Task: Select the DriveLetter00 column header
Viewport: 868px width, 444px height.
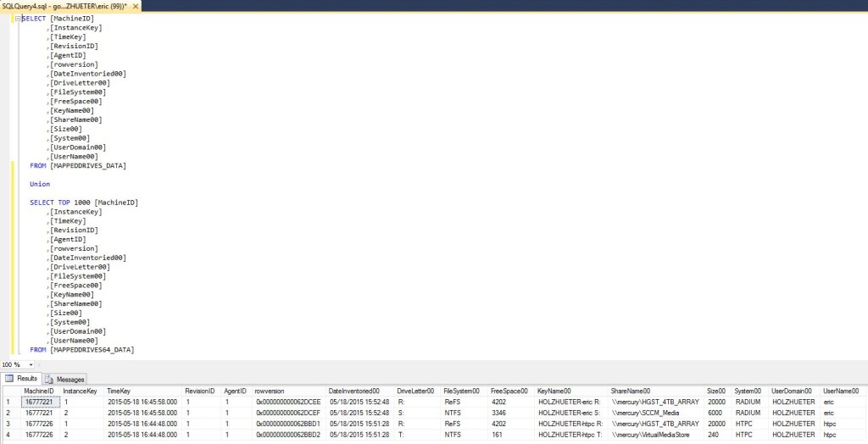Action: coord(415,391)
